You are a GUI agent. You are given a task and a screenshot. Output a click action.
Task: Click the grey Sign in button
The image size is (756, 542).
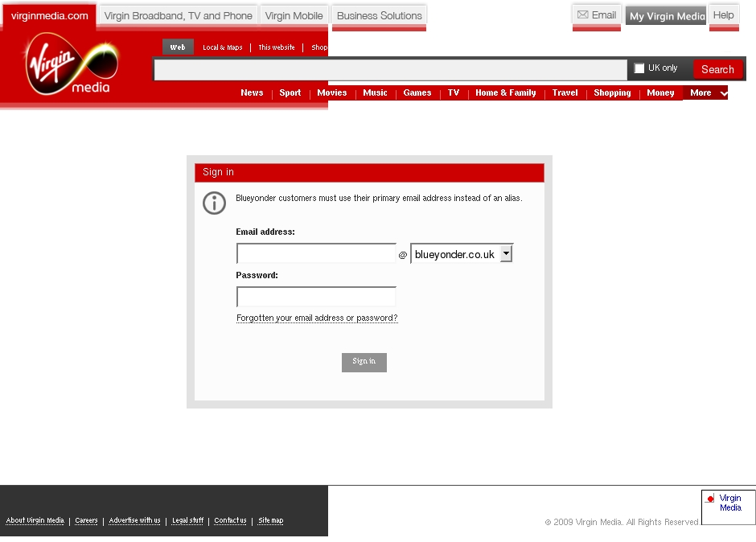(364, 362)
